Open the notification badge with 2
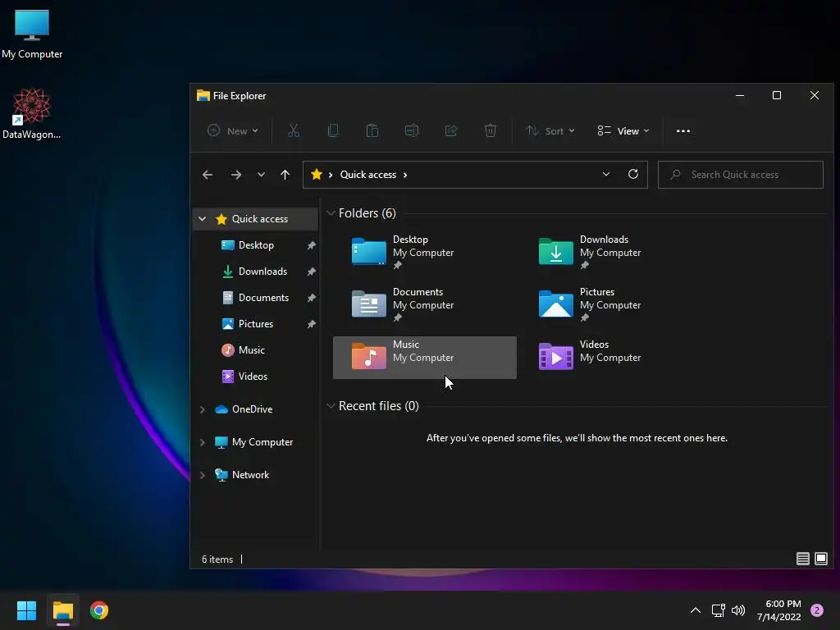 [x=817, y=610]
